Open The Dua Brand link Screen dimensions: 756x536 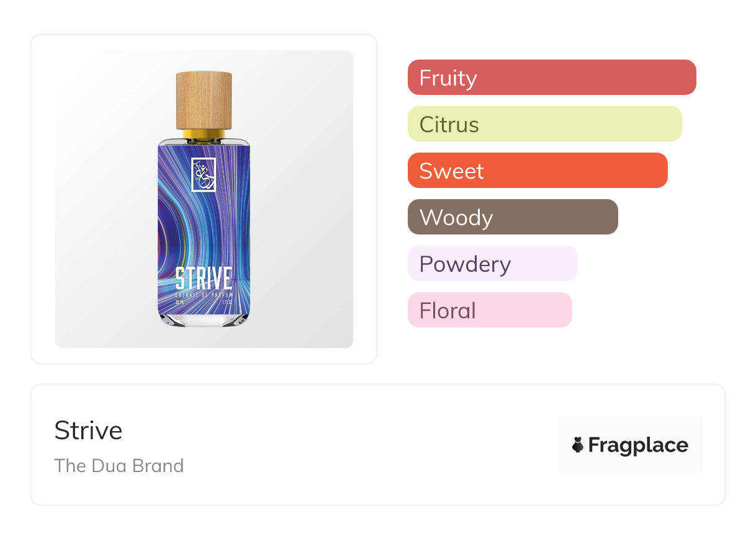[119, 466]
